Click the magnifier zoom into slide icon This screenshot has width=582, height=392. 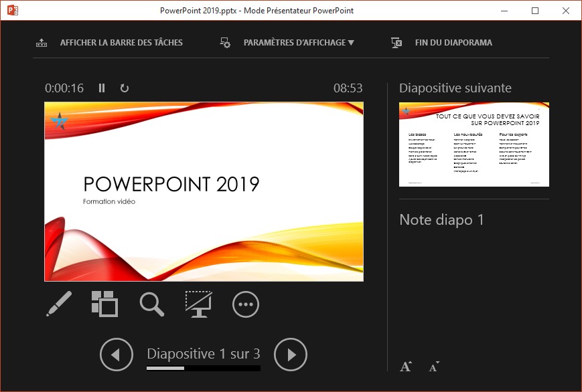click(152, 304)
